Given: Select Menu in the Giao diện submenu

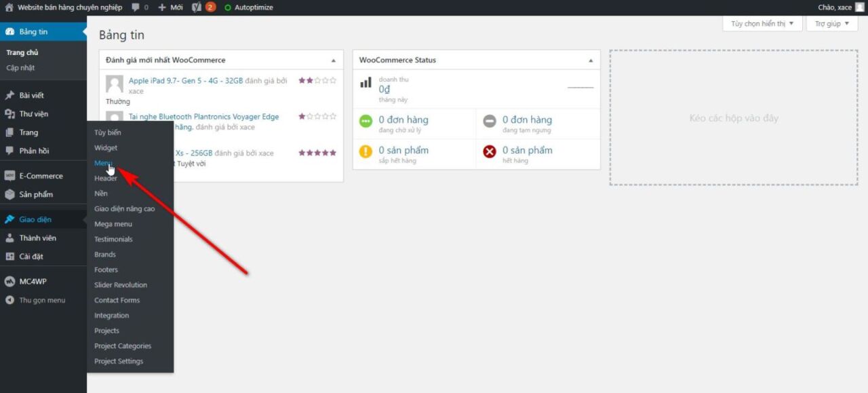Looking at the screenshot, I should pyautogui.click(x=103, y=163).
